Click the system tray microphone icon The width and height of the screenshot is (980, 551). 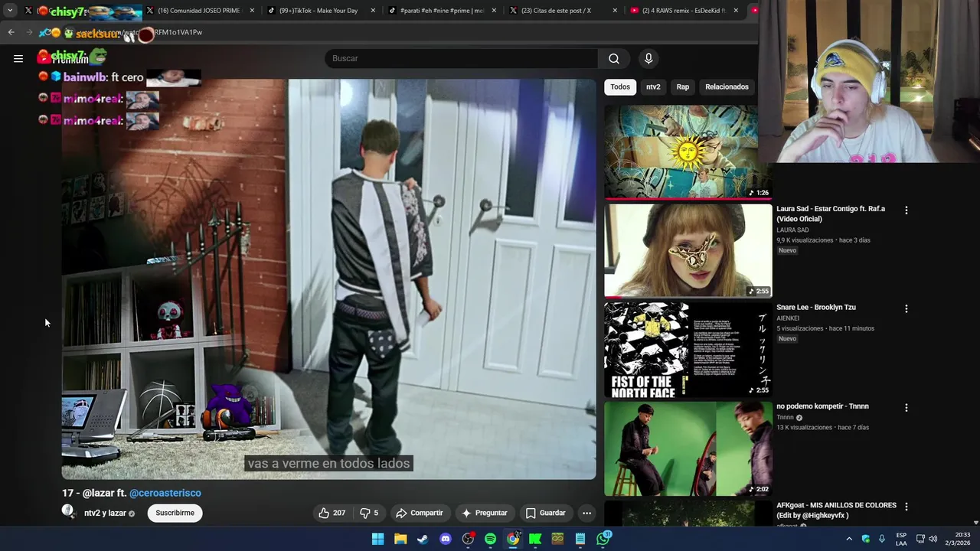882,539
